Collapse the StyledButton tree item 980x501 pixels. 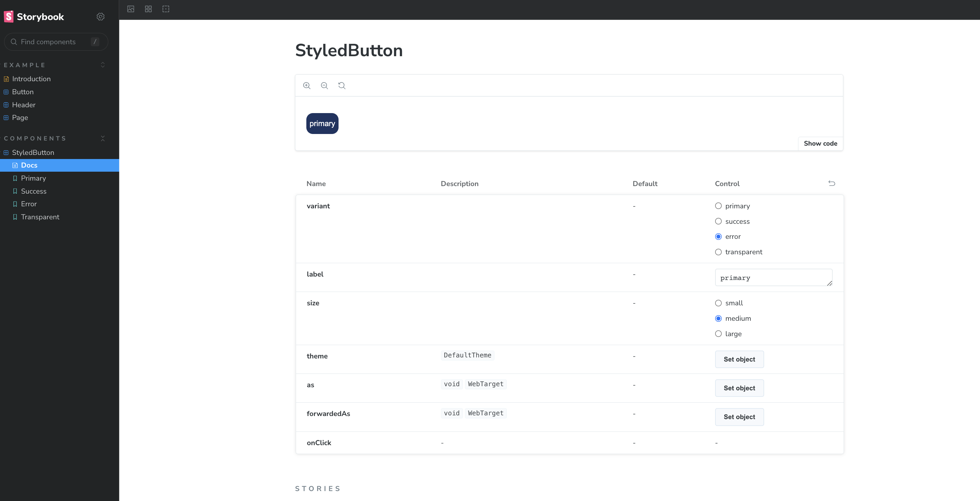(33, 152)
